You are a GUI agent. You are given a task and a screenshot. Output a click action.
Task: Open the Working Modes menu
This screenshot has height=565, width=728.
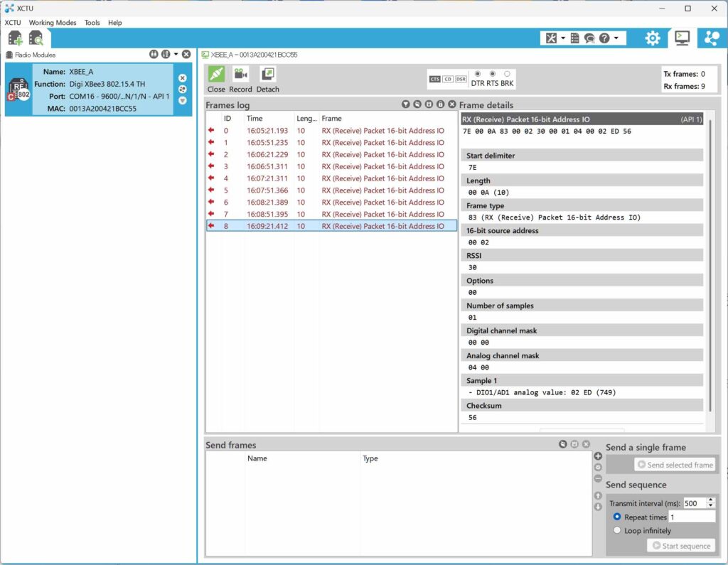tap(53, 22)
